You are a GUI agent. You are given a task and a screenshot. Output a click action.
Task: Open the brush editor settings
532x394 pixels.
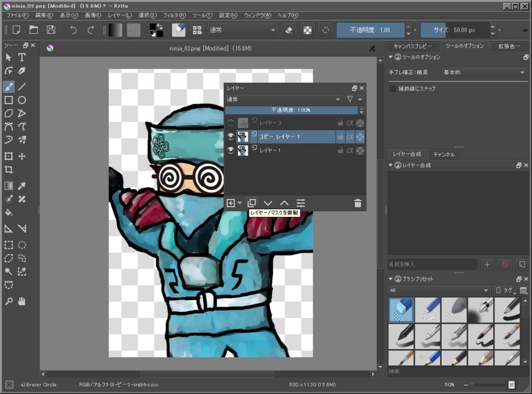click(179, 30)
